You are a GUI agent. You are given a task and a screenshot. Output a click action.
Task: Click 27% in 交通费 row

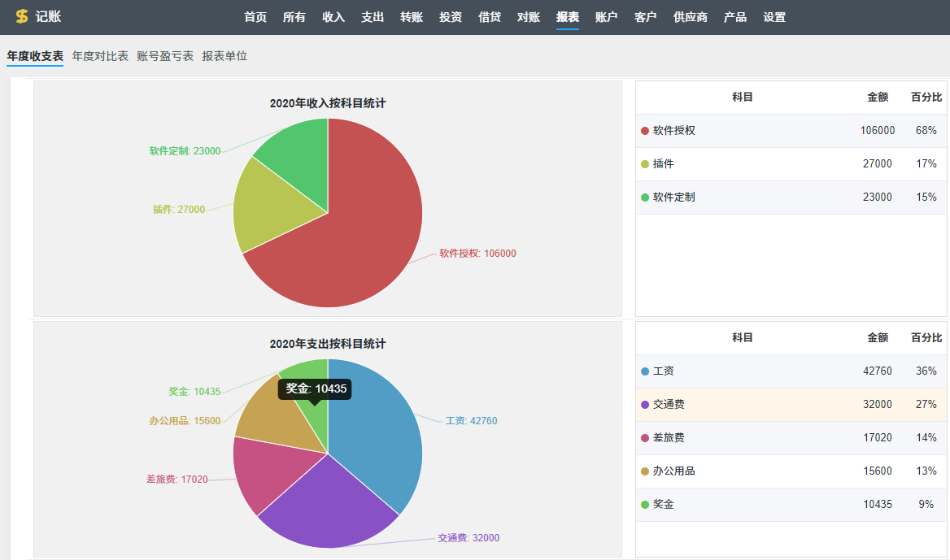coord(926,405)
